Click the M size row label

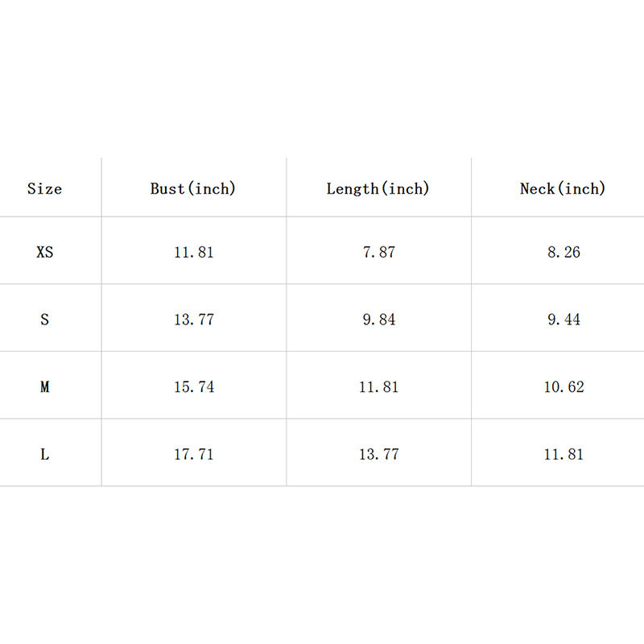[x=44, y=387]
